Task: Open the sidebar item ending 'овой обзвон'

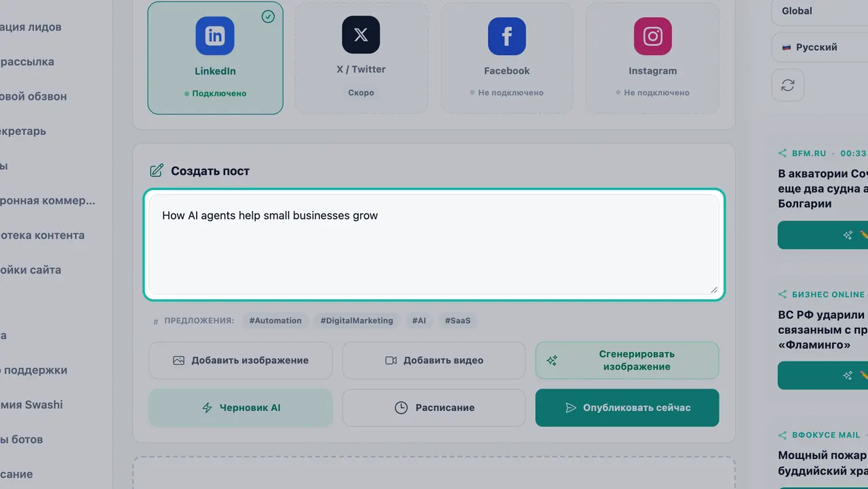Action: (33, 96)
